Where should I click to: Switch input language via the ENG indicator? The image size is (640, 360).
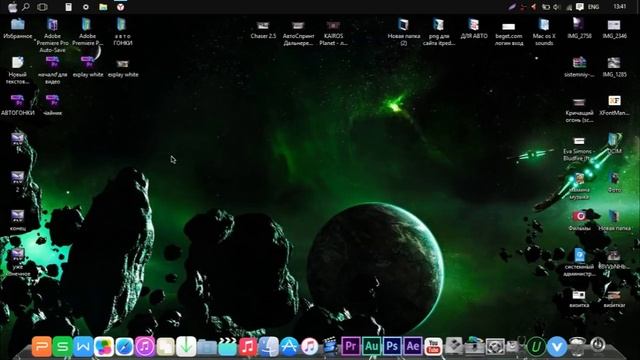click(593, 7)
